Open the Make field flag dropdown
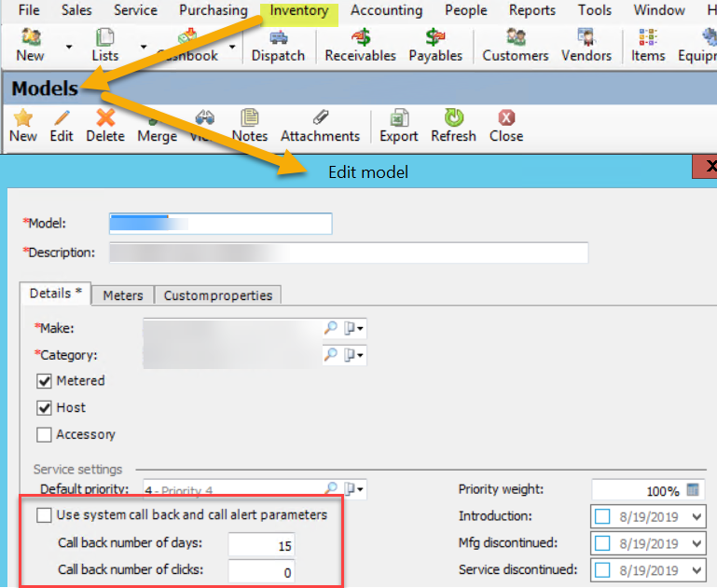This screenshot has height=588, width=717. coord(354,328)
